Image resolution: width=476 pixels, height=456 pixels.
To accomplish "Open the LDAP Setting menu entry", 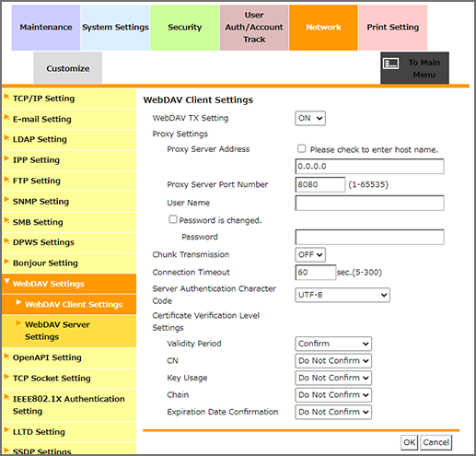I will point(69,140).
